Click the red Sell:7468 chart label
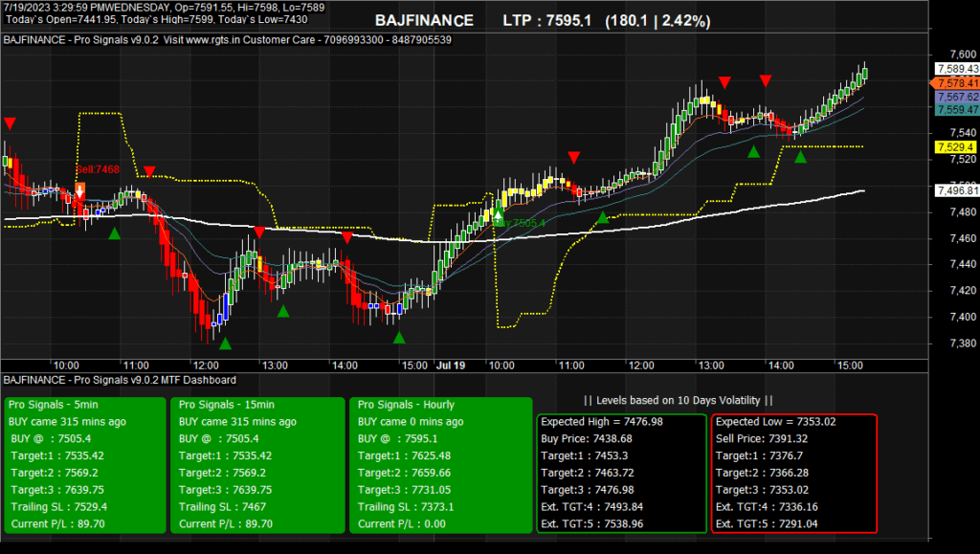This screenshot has height=554, width=980. pyautogui.click(x=98, y=169)
